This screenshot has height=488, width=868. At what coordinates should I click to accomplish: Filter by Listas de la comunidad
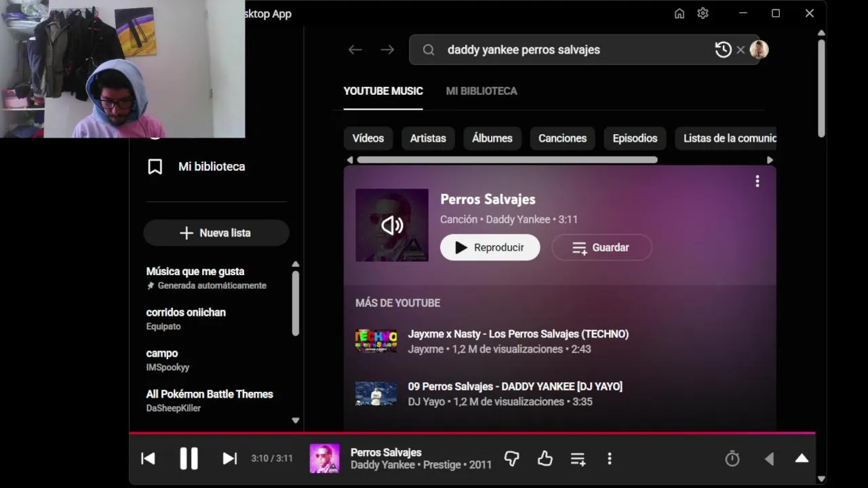pyautogui.click(x=726, y=138)
